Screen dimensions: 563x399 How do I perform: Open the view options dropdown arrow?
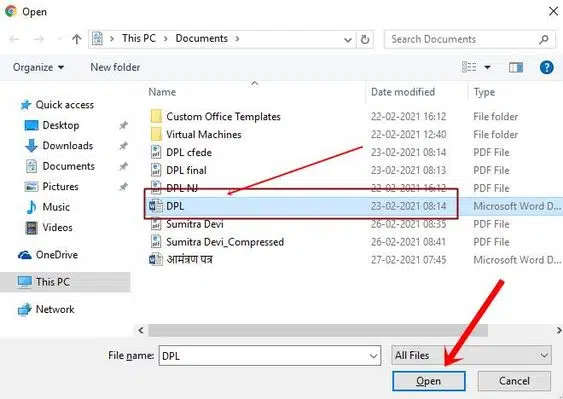pyautogui.click(x=488, y=67)
